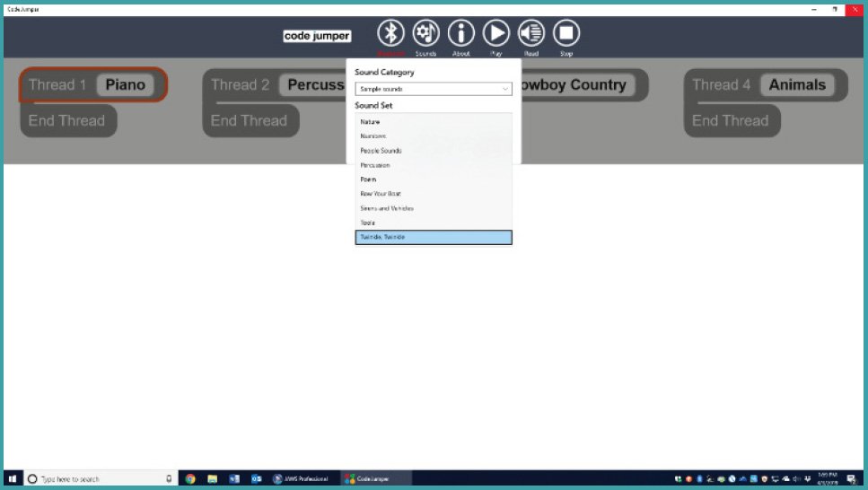
Task: Click the Read speaker icon
Action: 530,32
